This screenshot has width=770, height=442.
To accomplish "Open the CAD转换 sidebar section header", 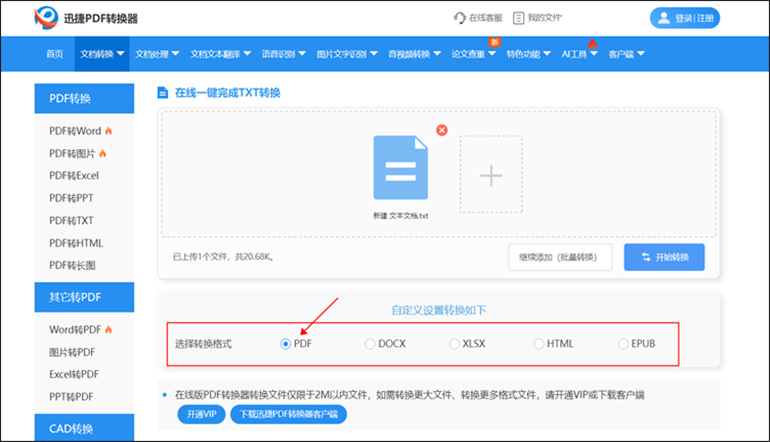I will click(x=84, y=428).
